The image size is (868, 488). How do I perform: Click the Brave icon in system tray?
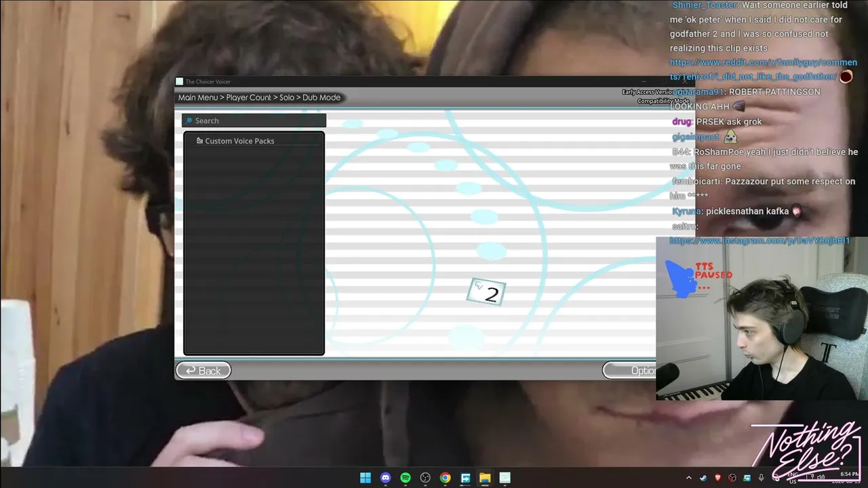point(717,478)
